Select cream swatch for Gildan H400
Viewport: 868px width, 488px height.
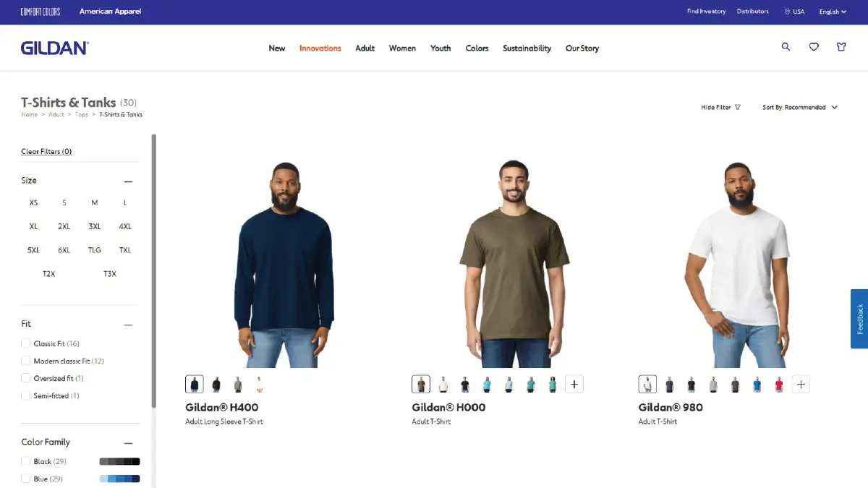click(x=260, y=385)
